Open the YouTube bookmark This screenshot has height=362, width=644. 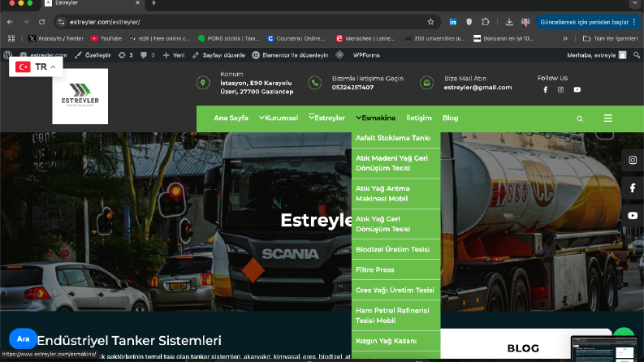coord(106,39)
